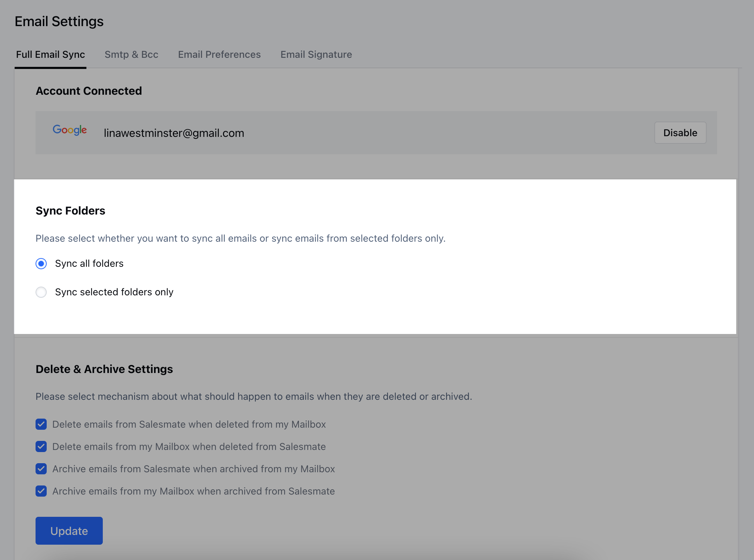The width and height of the screenshot is (754, 560).
Task: Open the Email Preferences tab
Action: [x=219, y=55]
